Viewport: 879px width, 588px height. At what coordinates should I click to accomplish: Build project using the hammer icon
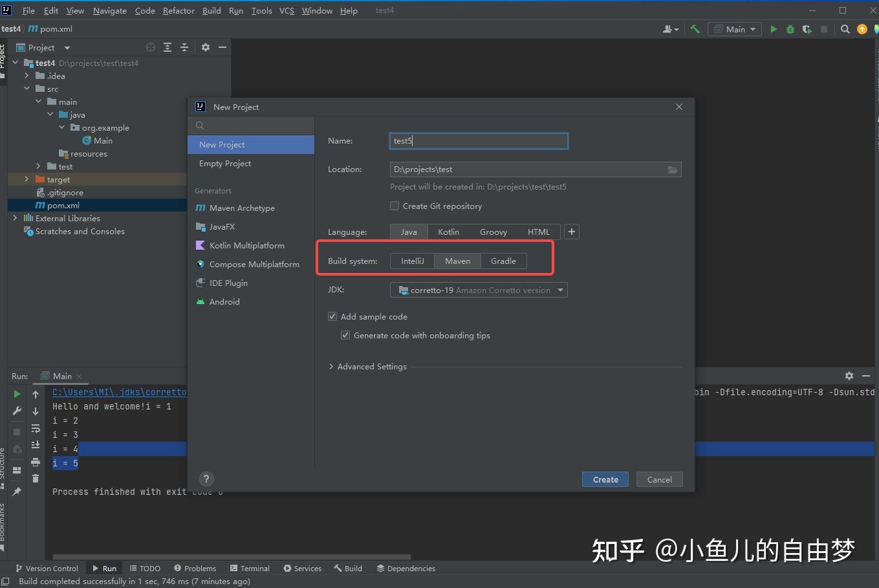(x=695, y=29)
